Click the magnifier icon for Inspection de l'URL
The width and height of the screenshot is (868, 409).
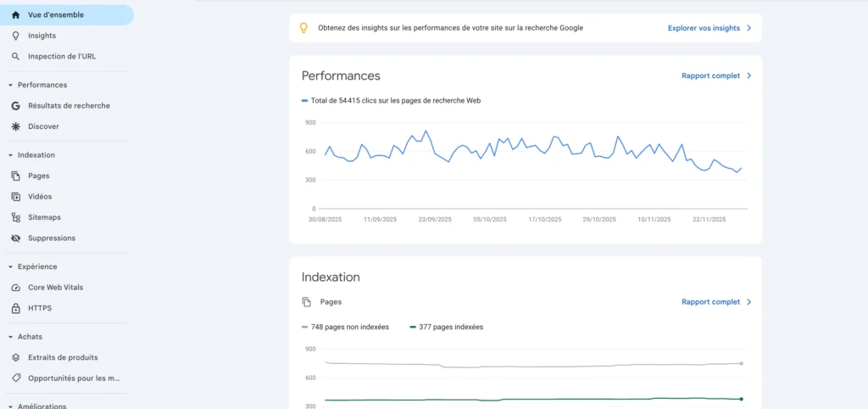tap(15, 57)
